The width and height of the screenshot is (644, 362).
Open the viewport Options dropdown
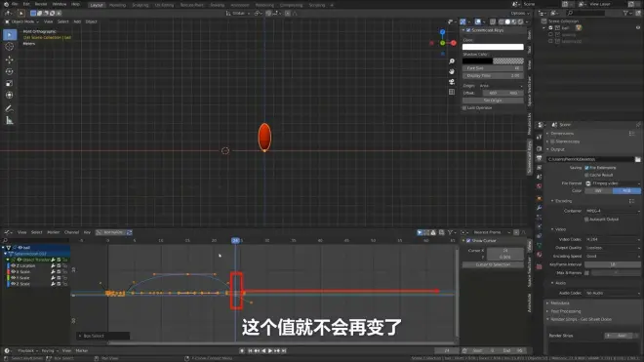tap(519, 13)
